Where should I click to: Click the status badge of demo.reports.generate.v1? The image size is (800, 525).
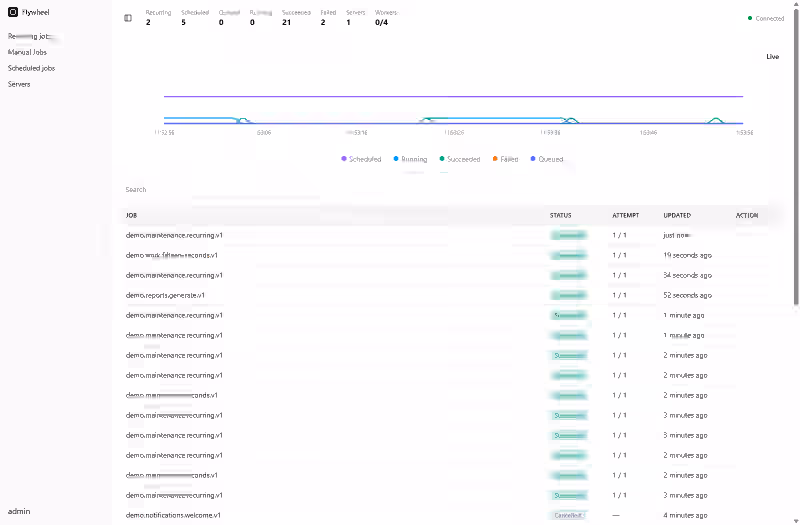[x=568, y=295]
